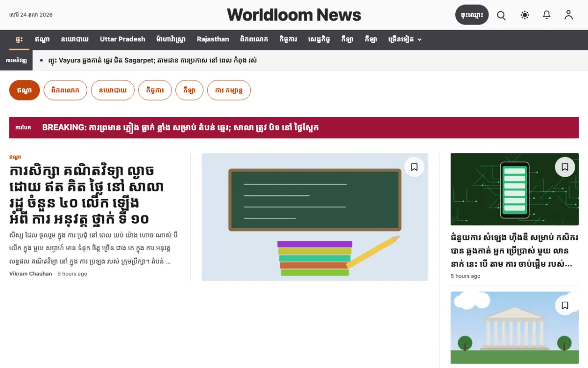Select the ការ កម្សាន្ត pill filter

(229, 90)
